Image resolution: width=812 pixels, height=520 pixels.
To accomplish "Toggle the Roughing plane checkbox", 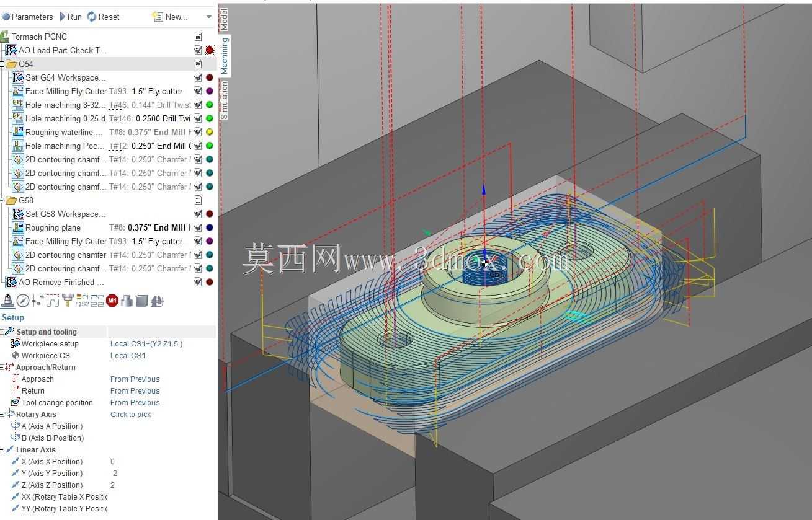I will [x=198, y=227].
